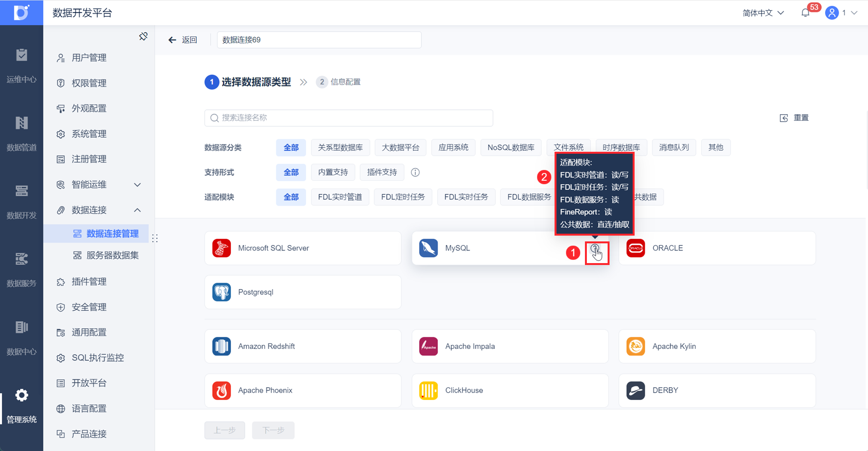Viewport: 868px width, 451px height.
Task: Pick the ClickHouse data source card
Action: [510, 390]
